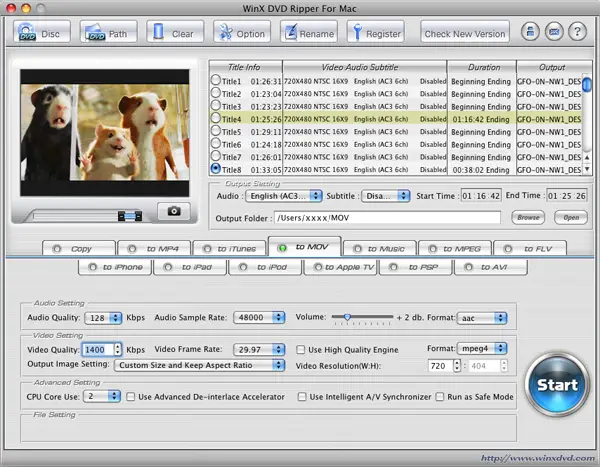Select the Title1 radio button
The height and width of the screenshot is (467, 600).
click(x=216, y=80)
